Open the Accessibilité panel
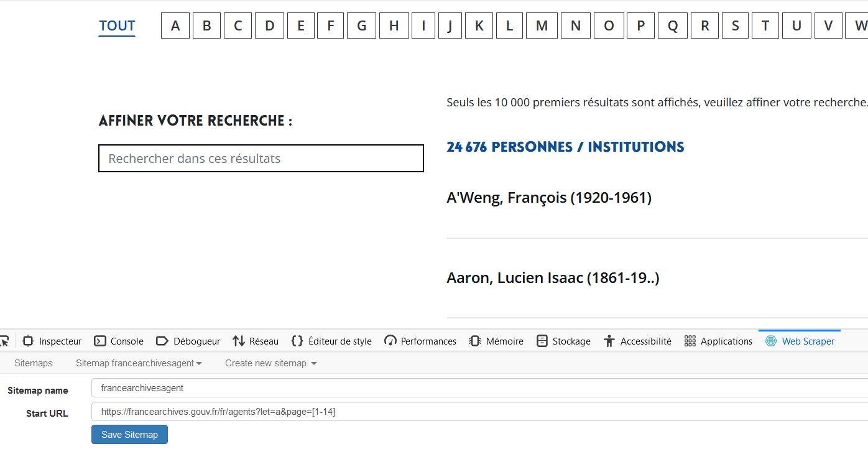Viewport: 868px width, 454px height. point(637,341)
